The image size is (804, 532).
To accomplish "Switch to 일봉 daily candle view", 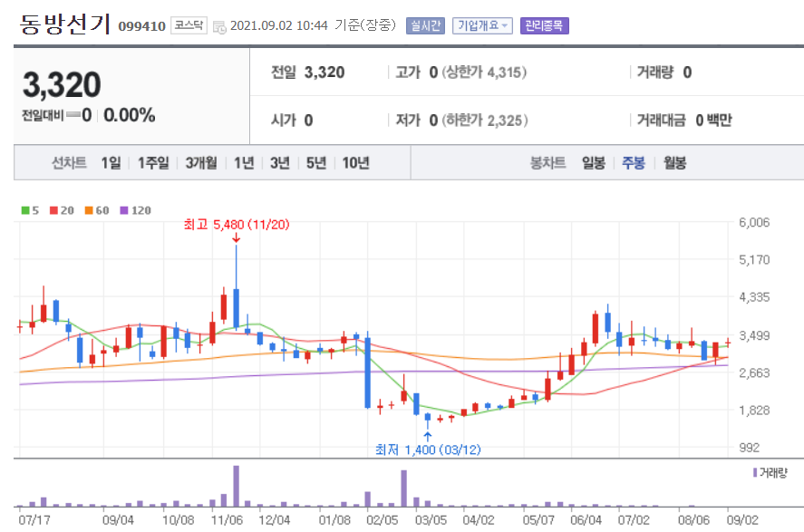I will pos(594,162).
